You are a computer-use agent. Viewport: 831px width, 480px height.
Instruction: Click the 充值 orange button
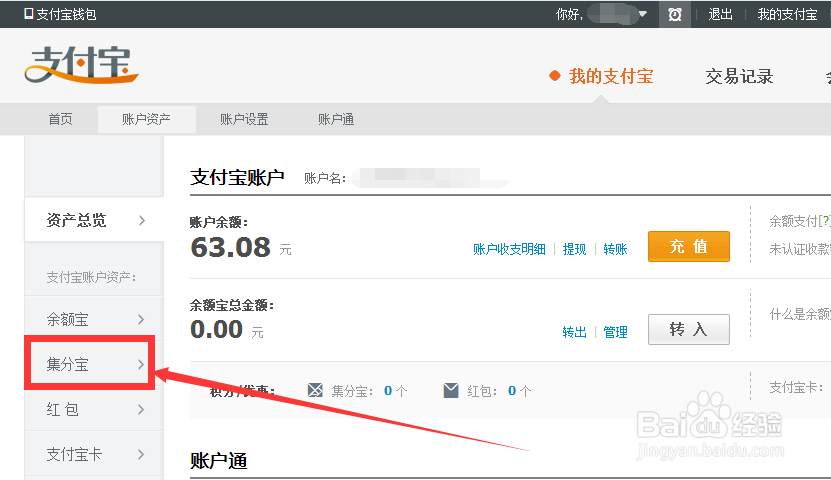coord(688,246)
